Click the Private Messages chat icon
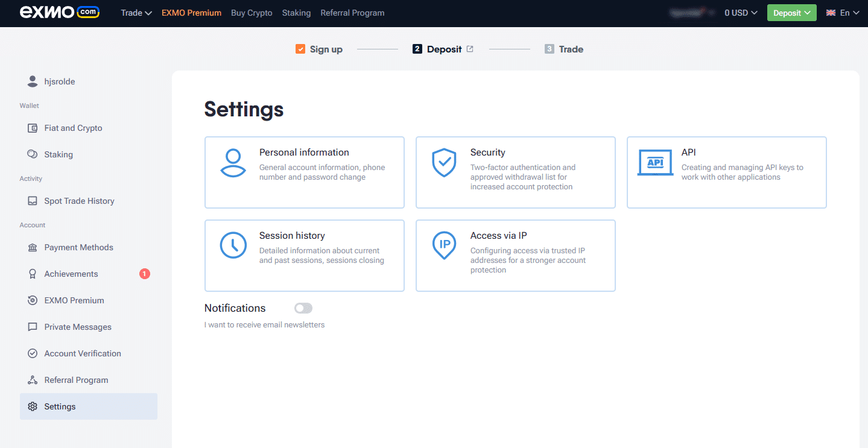The height and width of the screenshot is (448, 868). click(x=33, y=327)
